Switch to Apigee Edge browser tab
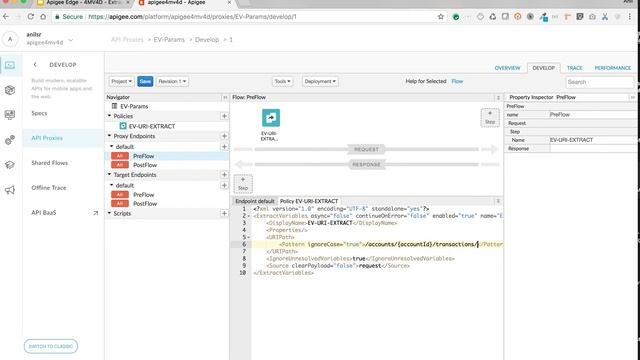This screenshot has height=360, width=640. pyautogui.click(x=84, y=3)
